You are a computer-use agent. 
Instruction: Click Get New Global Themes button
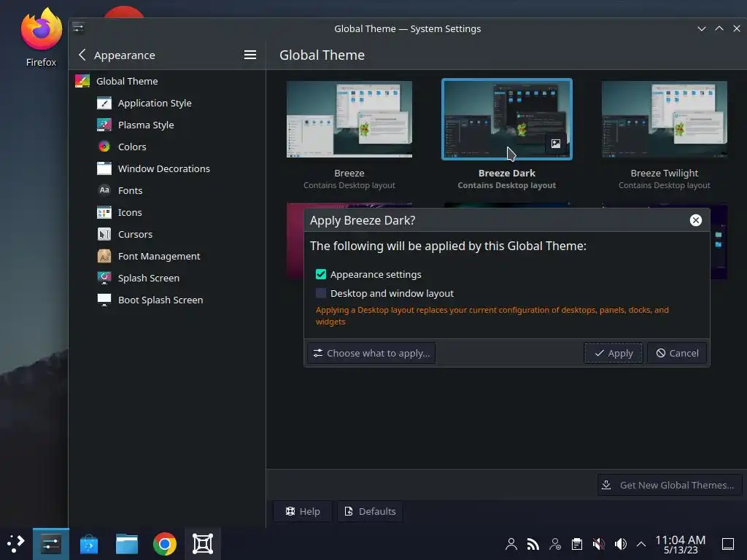670,485
